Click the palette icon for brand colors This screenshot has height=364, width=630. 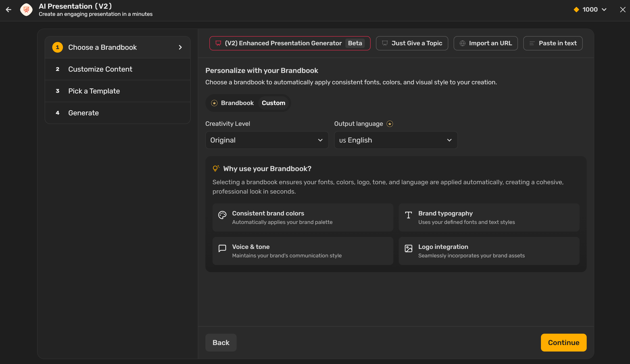point(222,215)
